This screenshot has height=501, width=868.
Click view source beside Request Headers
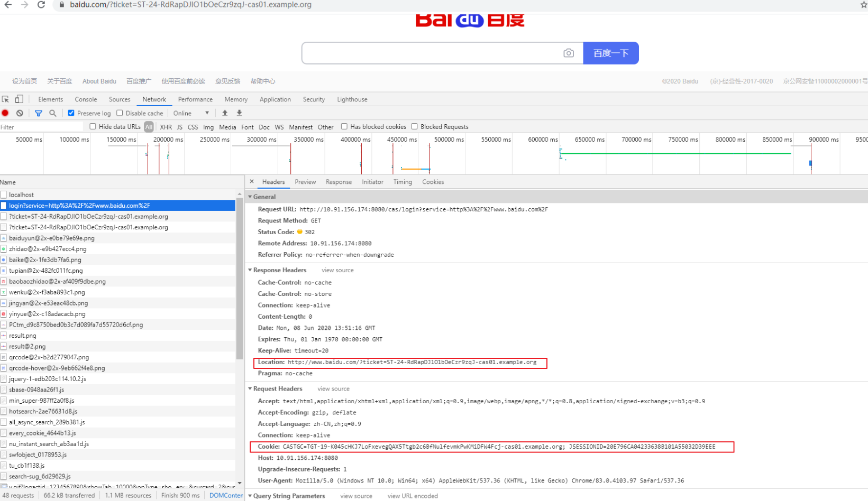click(333, 388)
